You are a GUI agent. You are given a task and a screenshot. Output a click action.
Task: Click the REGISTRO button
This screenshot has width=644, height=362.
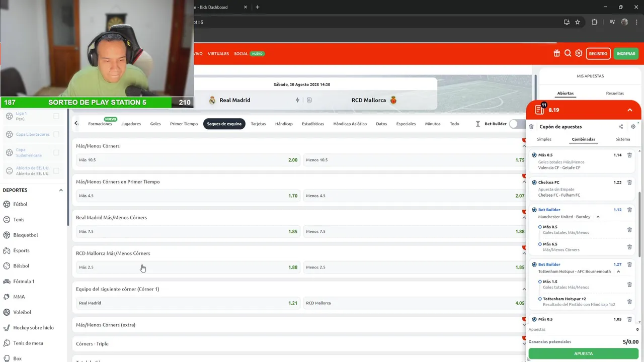598,54
